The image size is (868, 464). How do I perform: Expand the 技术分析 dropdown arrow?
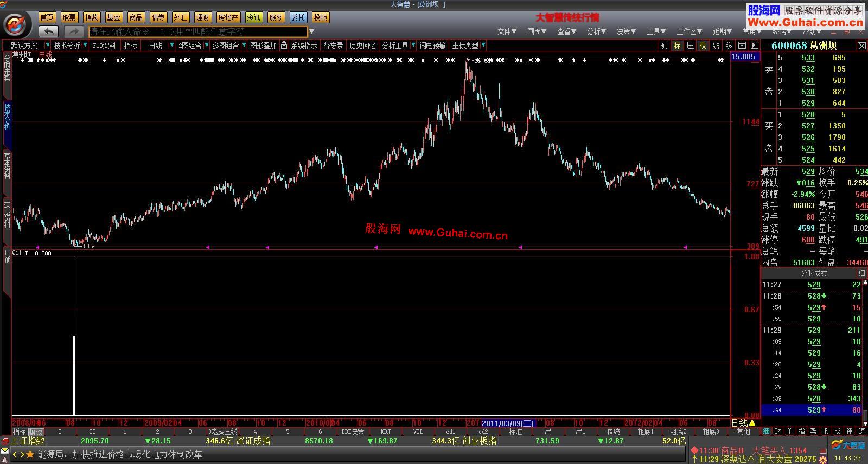coord(85,46)
